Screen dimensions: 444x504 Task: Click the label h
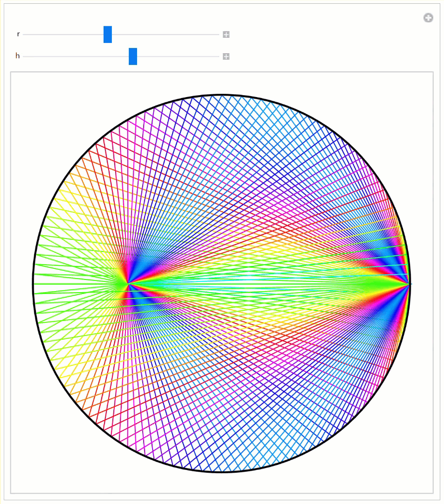[18, 56]
